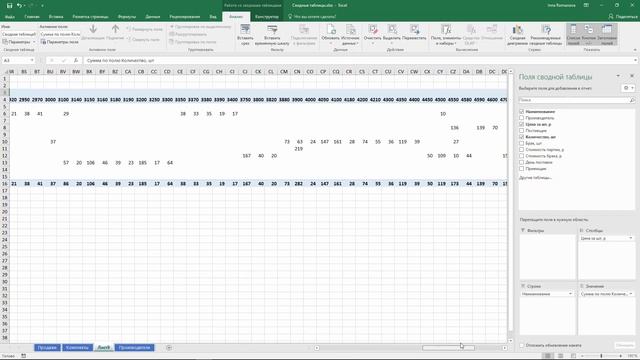Screen dimensions: 640x360
Task: Open the Продажи sheet tab
Action: coord(47,347)
